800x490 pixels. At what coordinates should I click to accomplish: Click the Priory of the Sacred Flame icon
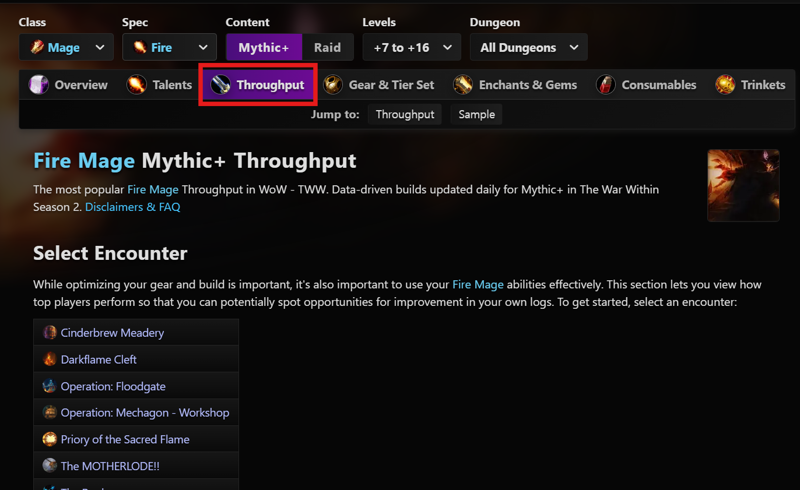click(49, 439)
